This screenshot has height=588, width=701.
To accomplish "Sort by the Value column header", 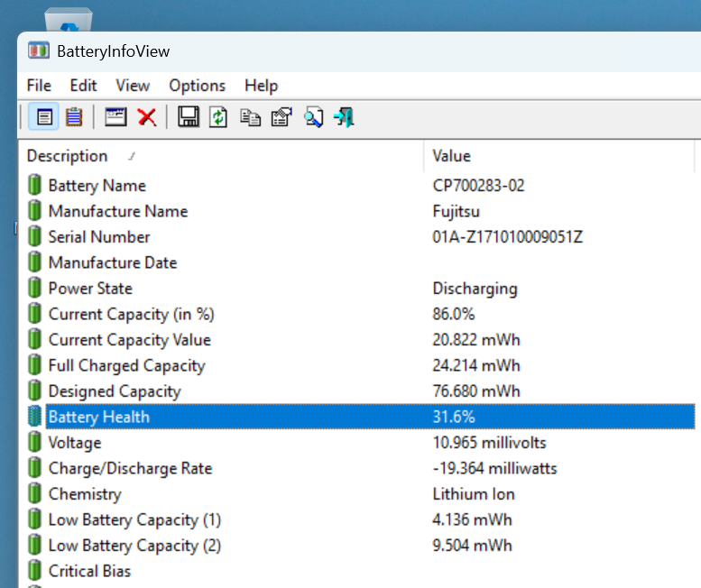I will tap(558, 156).
